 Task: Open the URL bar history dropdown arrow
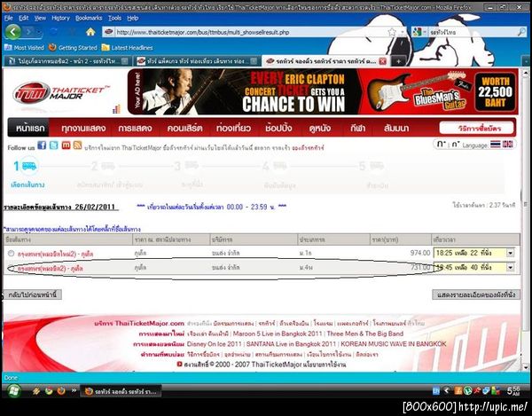pyautogui.click(x=402, y=32)
